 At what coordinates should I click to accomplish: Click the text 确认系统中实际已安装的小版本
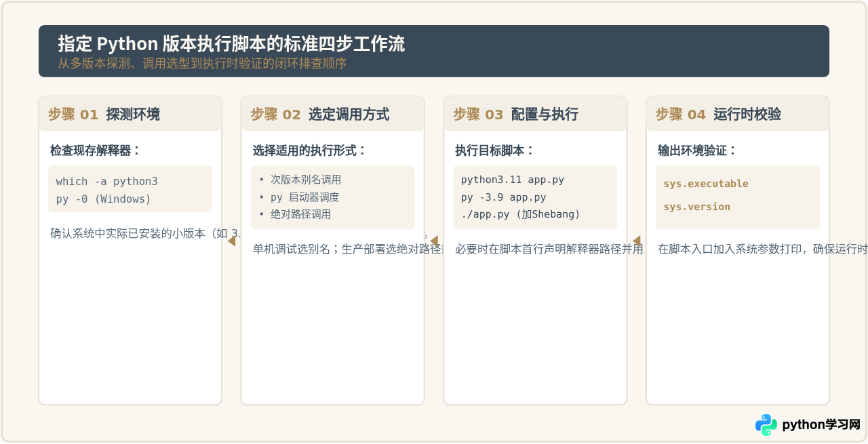click(x=127, y=234)
